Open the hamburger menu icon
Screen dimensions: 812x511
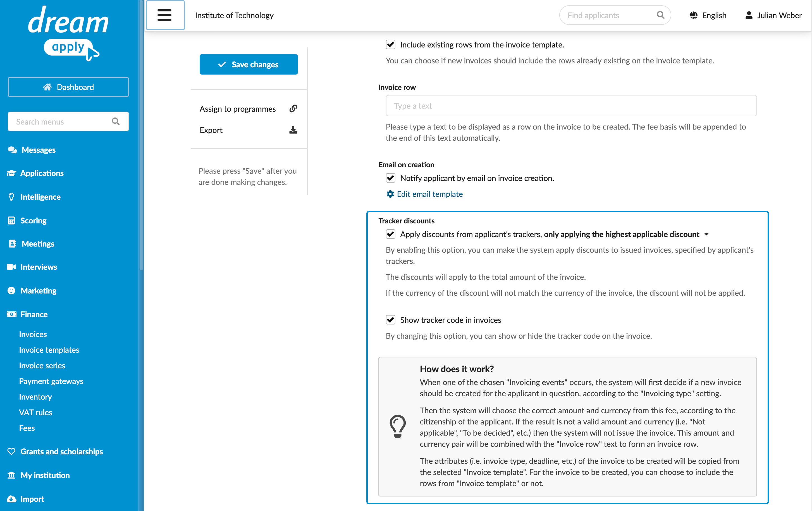pyautogui.click(x=164, y=15)
